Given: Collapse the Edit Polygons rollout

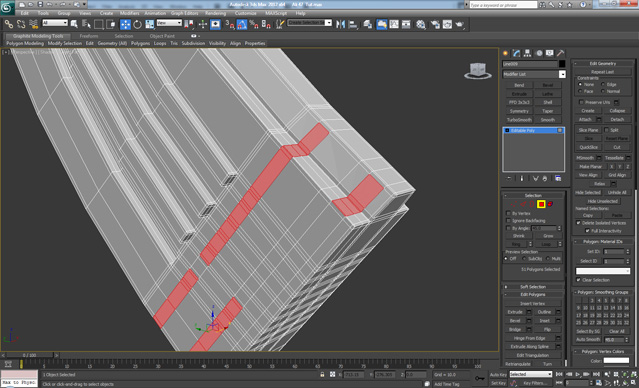Looking at the screenshot, I should pyautogui.click(x=533, y=295).
